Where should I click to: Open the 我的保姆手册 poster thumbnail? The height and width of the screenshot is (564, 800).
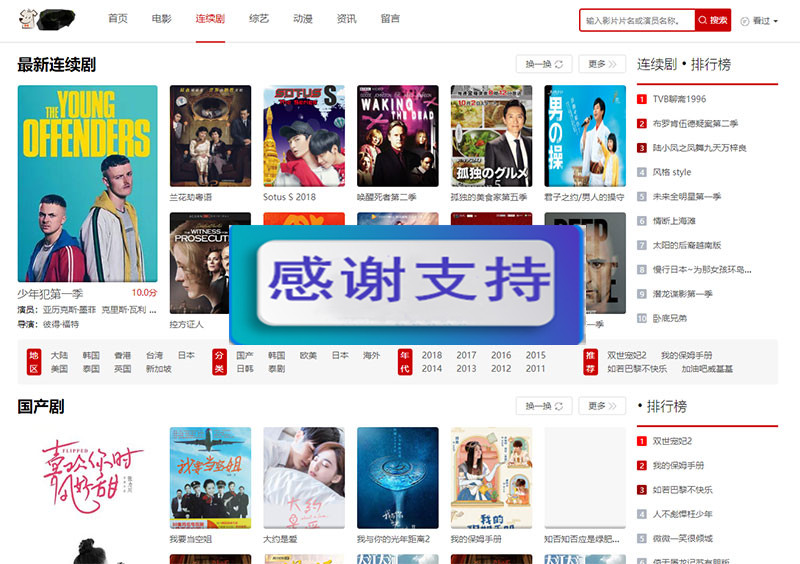tap(491, 478)
